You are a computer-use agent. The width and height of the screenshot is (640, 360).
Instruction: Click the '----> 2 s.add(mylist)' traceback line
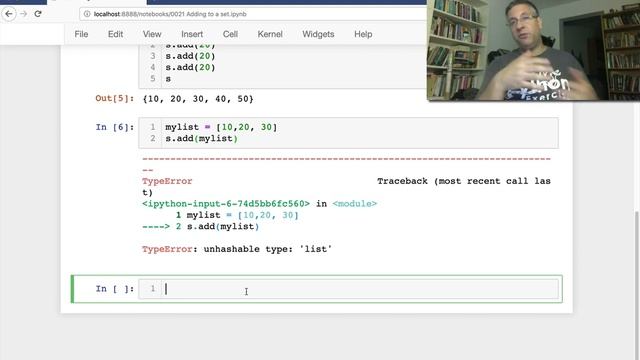[200, 227]
